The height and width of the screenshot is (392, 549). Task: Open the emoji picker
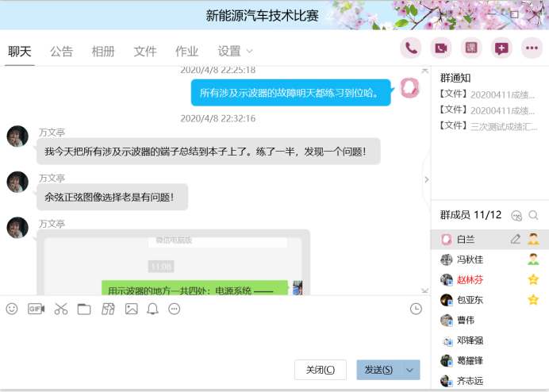(x=12, y=309)
